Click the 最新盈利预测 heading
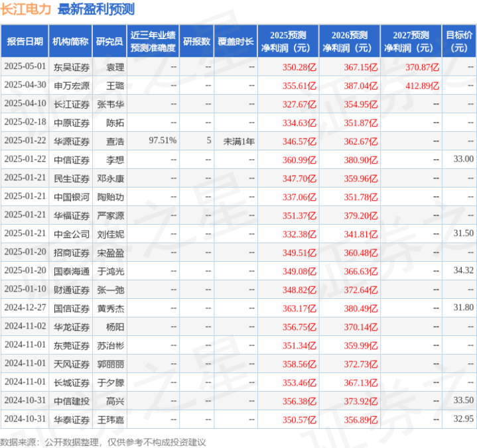The image size is (477, 448). click(96, 9)
